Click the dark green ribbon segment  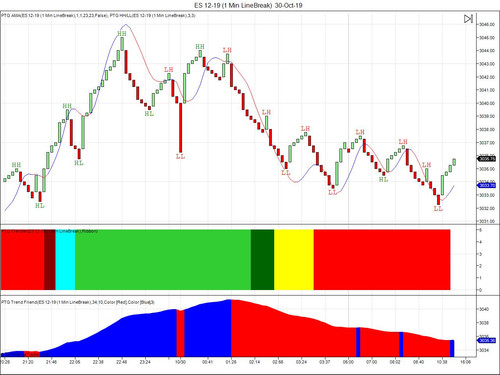[x=263, y=260]
